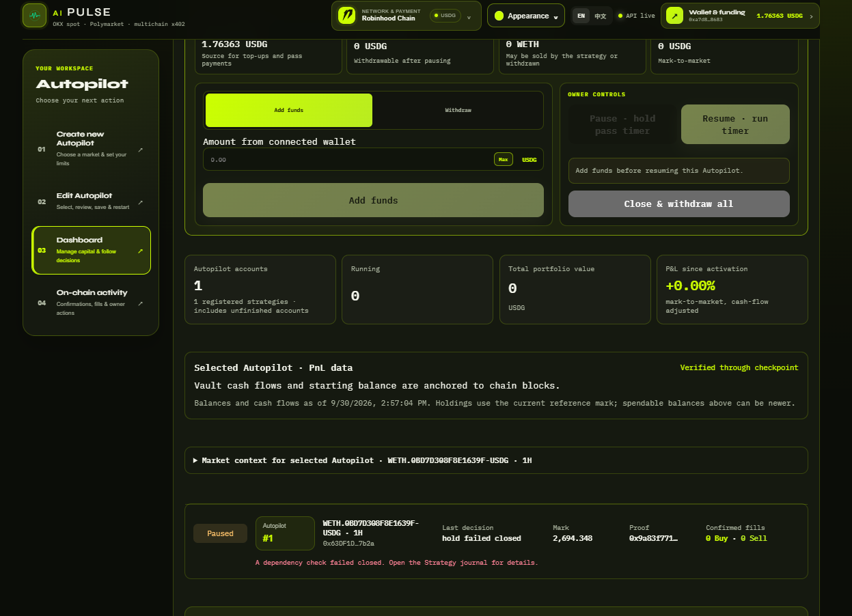Click the Max amount button
This screenshot has width=852, height=616.
coord(504,159)
